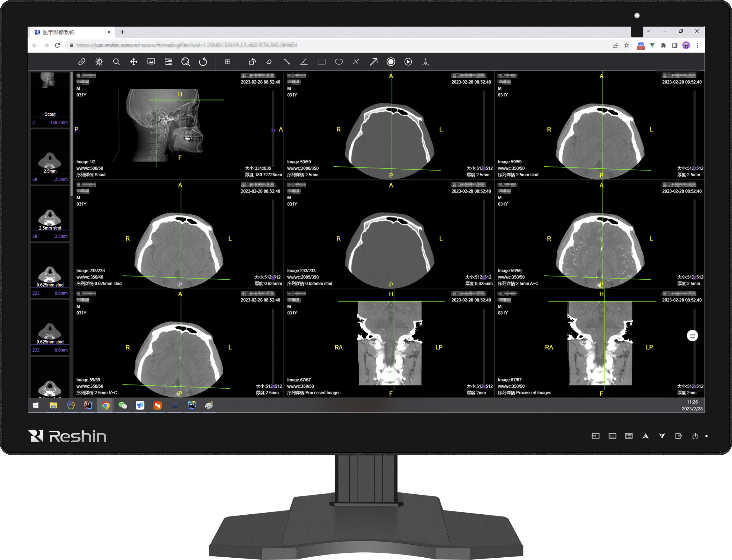Viewport: 732px width, 560px height.
Task: Click the round floating list button
Action: [692, 336]
